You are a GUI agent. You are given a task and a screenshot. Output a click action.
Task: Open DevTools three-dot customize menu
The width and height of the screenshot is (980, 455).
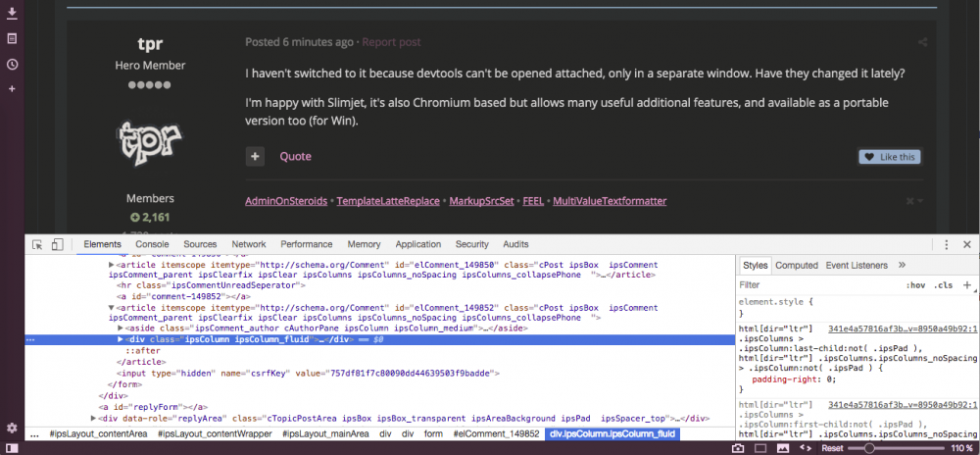click(947, 244)
